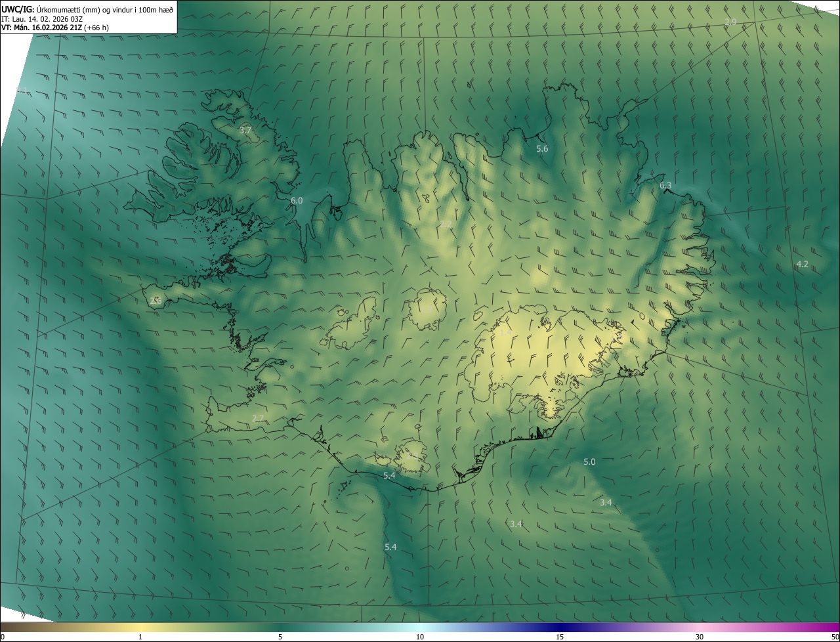Click the 2.2 value label in northern Iceland
This screenshot has width=840, height=642.
[446, 225]
